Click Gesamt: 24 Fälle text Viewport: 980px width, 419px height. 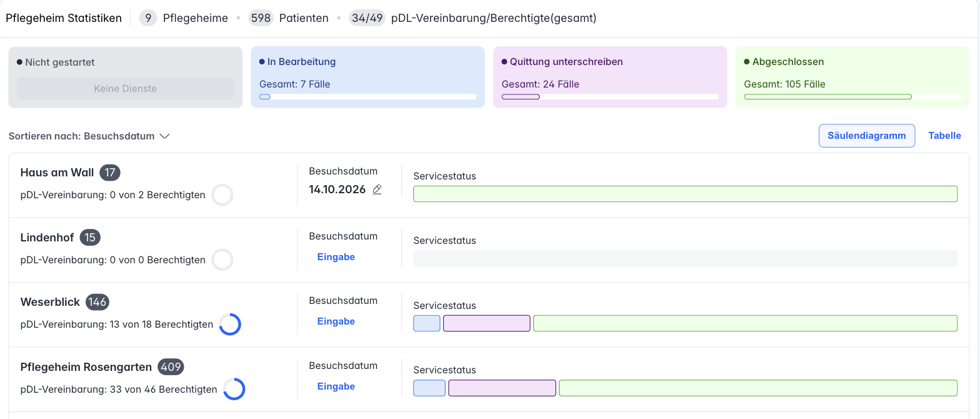click(541, 84)
